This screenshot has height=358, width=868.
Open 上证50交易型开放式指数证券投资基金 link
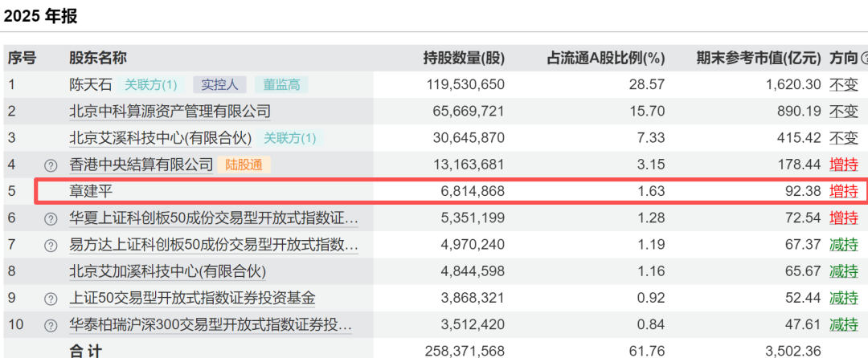[x=193, y=299]
